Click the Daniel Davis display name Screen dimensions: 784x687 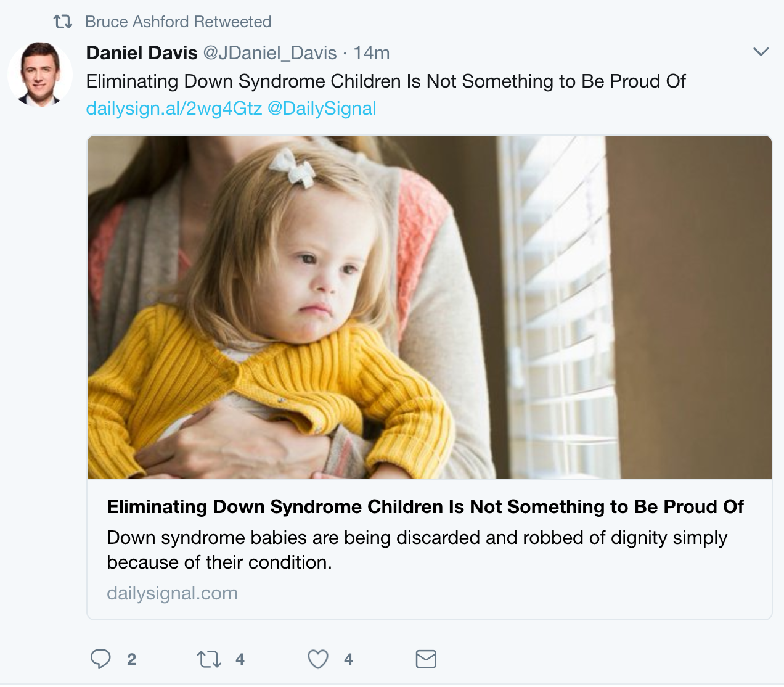point(142,53)
